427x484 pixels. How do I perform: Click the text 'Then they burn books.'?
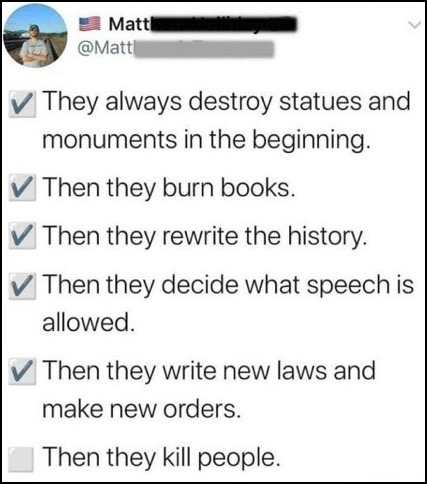(x=169, y=188)
